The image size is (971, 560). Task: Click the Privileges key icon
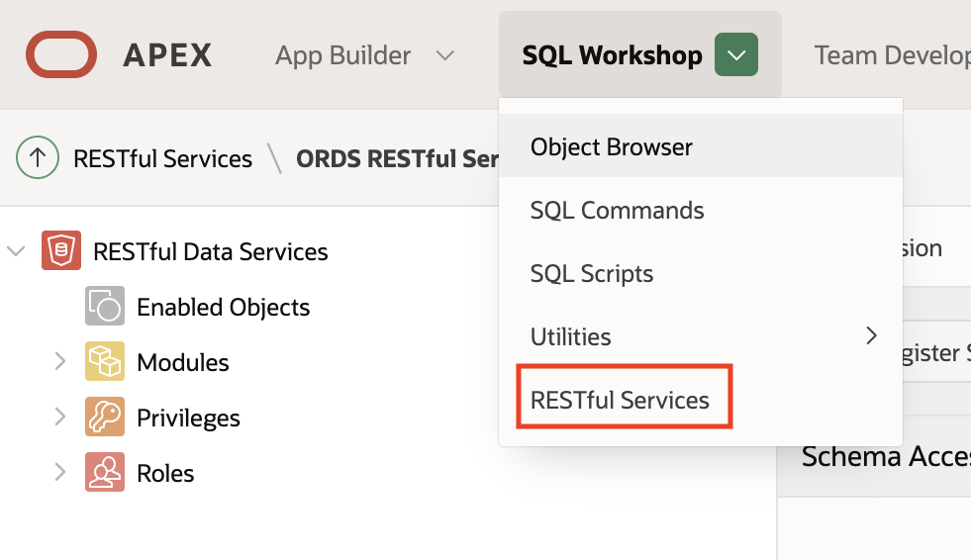point(105,417)
